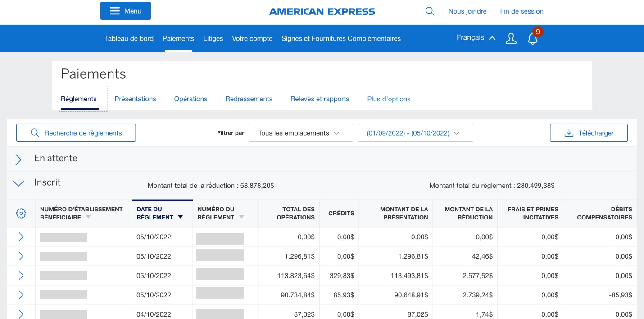
Task: Open the user profile icon
Action: pos(511,39)
